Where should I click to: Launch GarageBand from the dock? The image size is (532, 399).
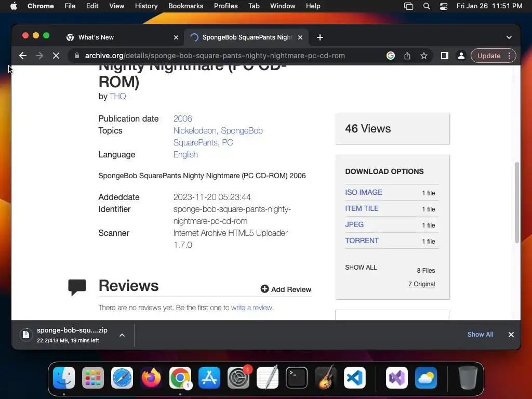[x=326, y=378]
